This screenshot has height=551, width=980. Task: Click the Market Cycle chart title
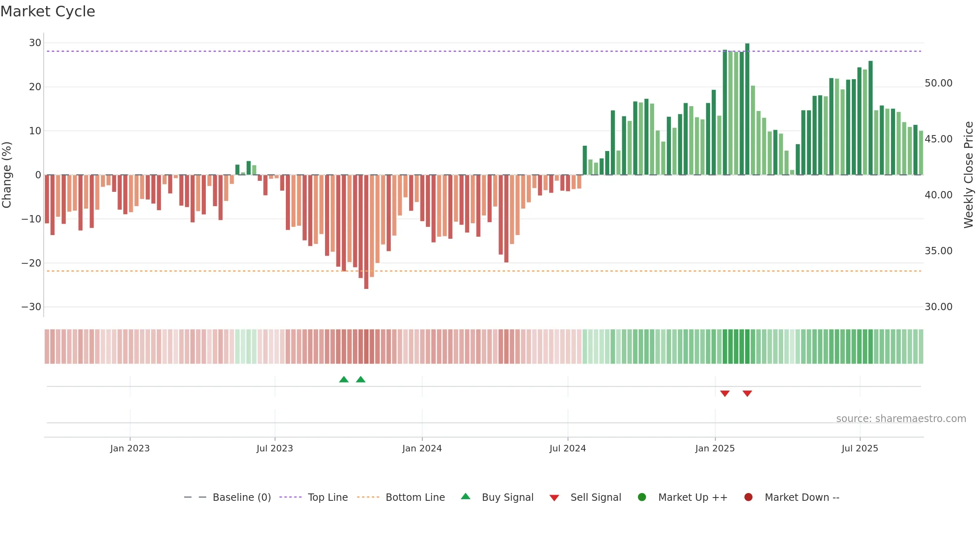[48, 11]
